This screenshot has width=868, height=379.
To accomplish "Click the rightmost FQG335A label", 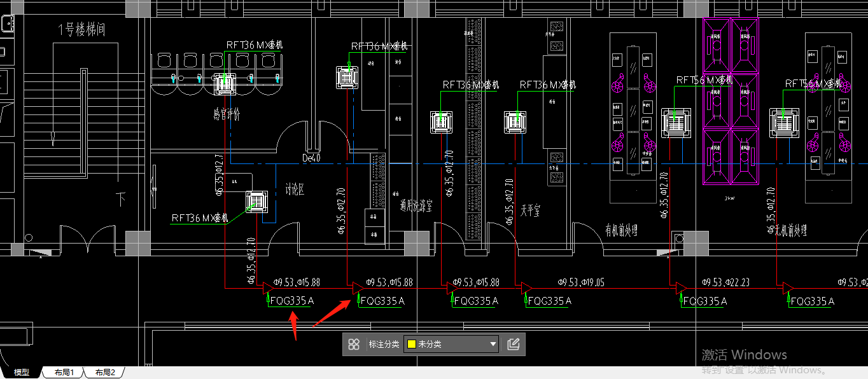I will pyautogui.click(x=812, y=301).
